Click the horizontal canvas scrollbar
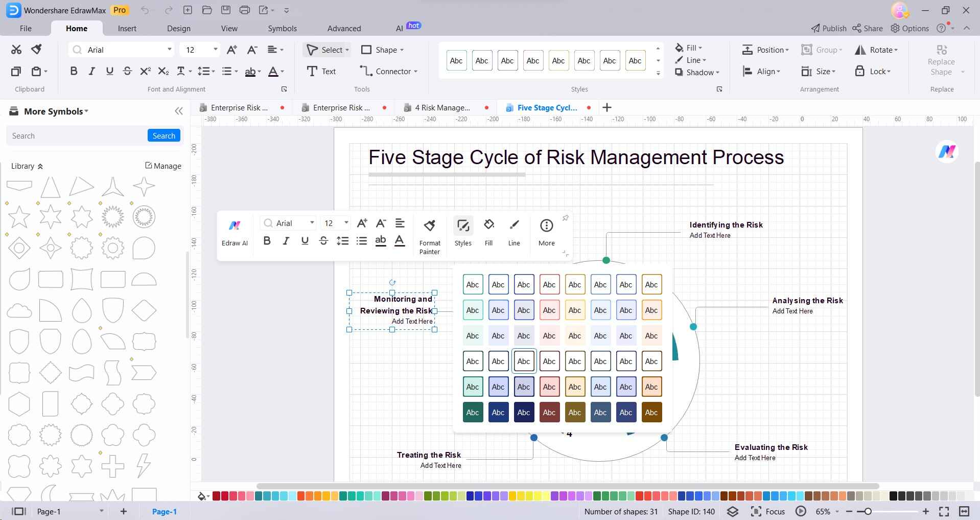The image size is (980, 520). 568,486
